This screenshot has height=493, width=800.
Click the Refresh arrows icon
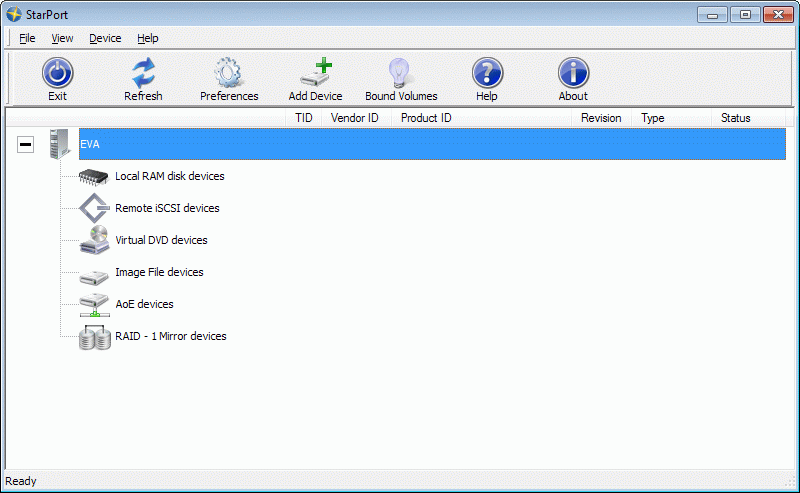point(143,72)
